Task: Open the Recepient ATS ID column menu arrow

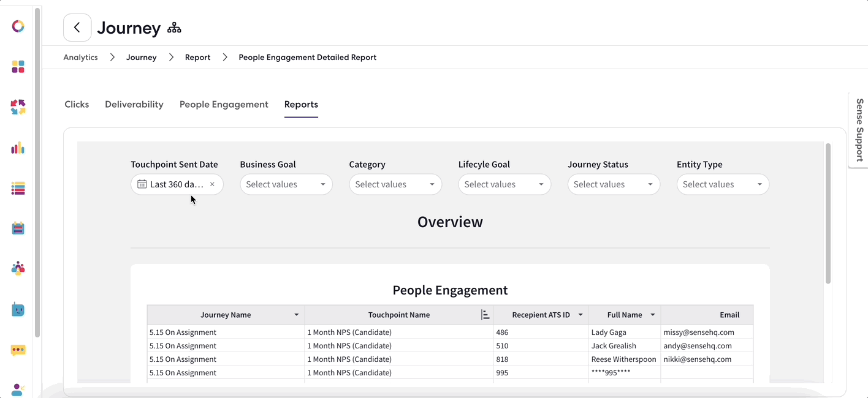Action: click(581, 315)
